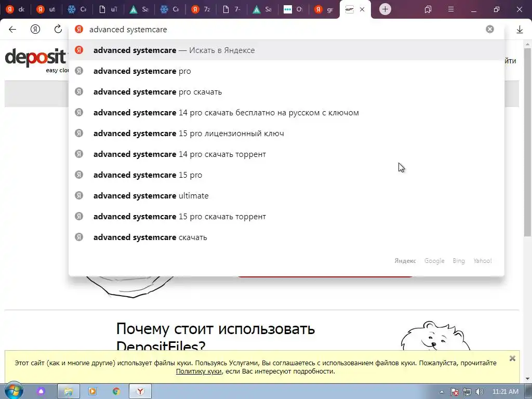Switch to the document tab labeled '7-'
The height and width of the screenshot is (399, 532).
pyautogui.click(x=231, y=9)
